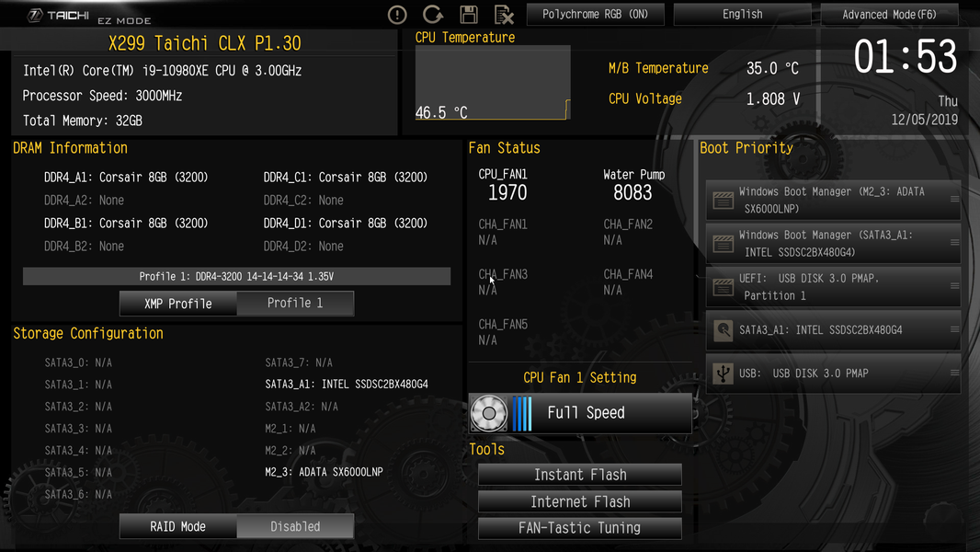Click the CHA_FAN1 N/A entry
The image size is (980, 552).
pyautogui.click(x=503, y=232)
